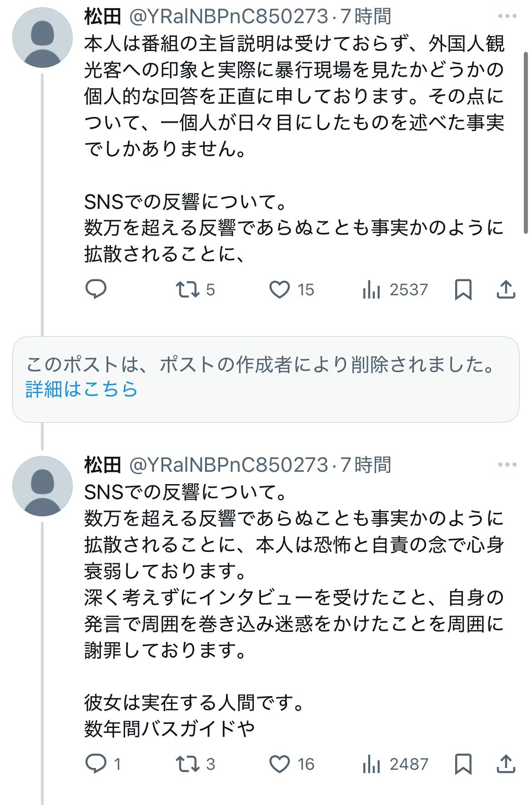Bookmark the first 松田 post
Viewport: 532px width, 808px height.
tap(463, 289)
